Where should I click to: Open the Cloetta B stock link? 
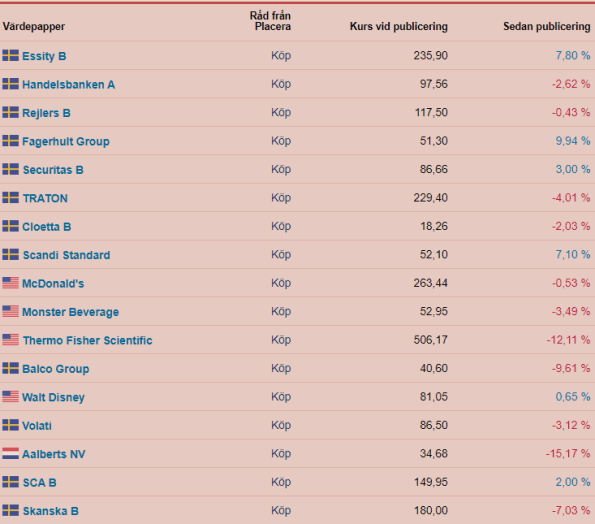click(x=47, y=227)
